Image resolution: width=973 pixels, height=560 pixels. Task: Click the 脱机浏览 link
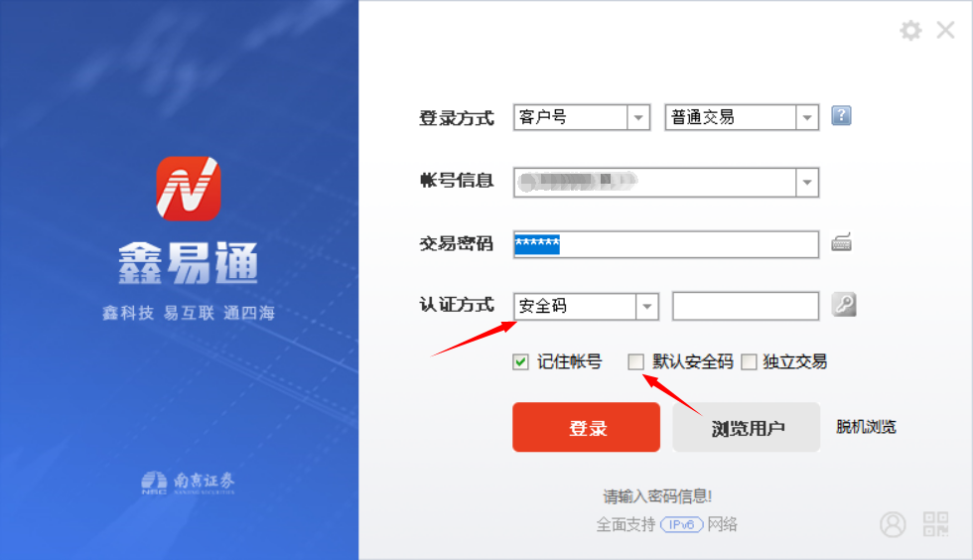point(866,427)
